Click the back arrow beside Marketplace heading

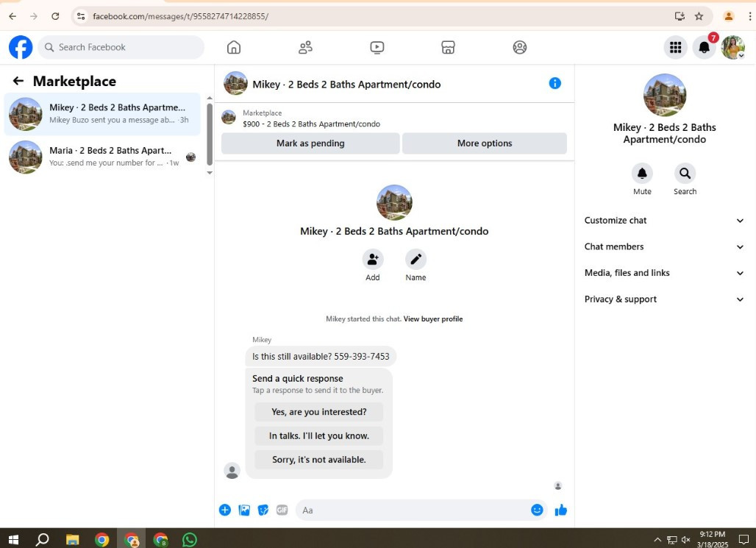click(x=18, y=81)
